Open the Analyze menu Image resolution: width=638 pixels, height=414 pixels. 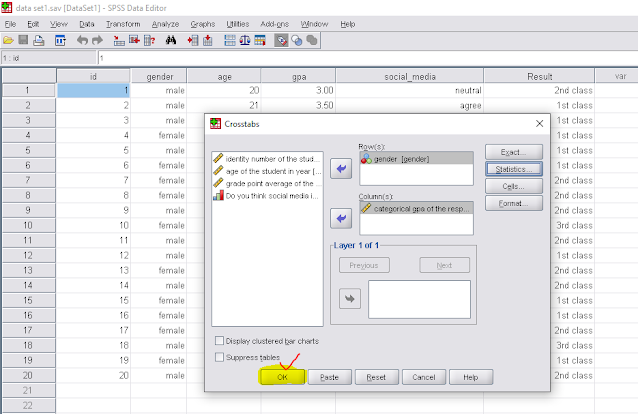(165, 24)
